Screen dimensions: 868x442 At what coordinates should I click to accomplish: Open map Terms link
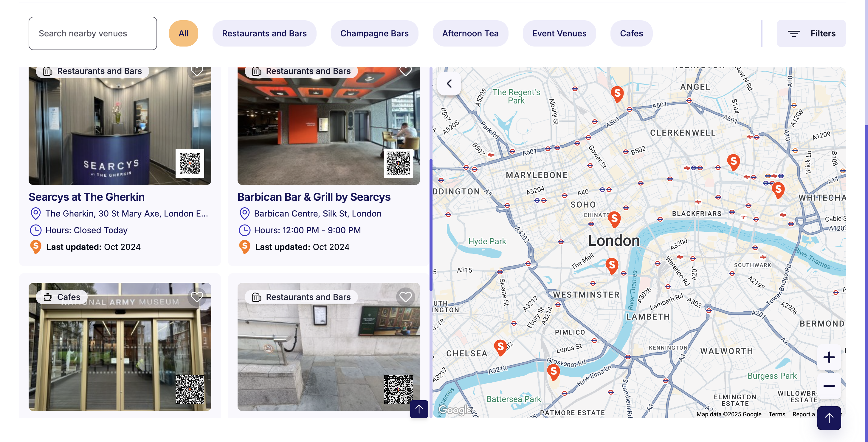coord(777,414)
